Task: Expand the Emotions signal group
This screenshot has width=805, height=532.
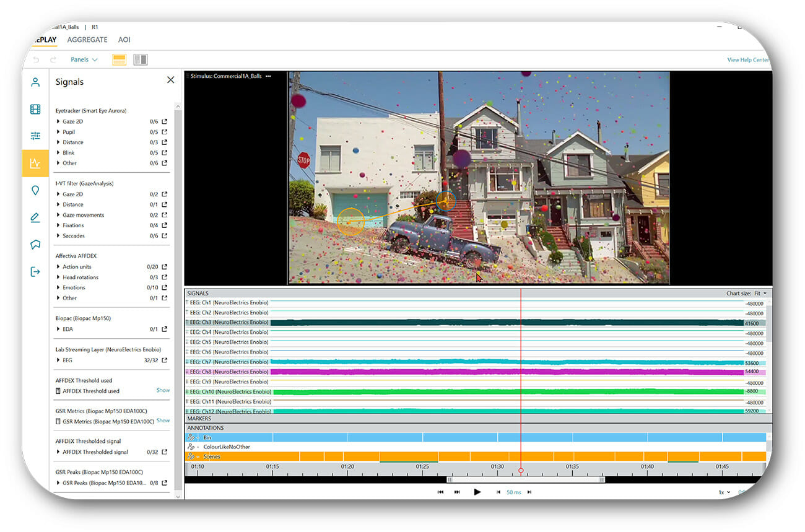Action: coord(59,287)
